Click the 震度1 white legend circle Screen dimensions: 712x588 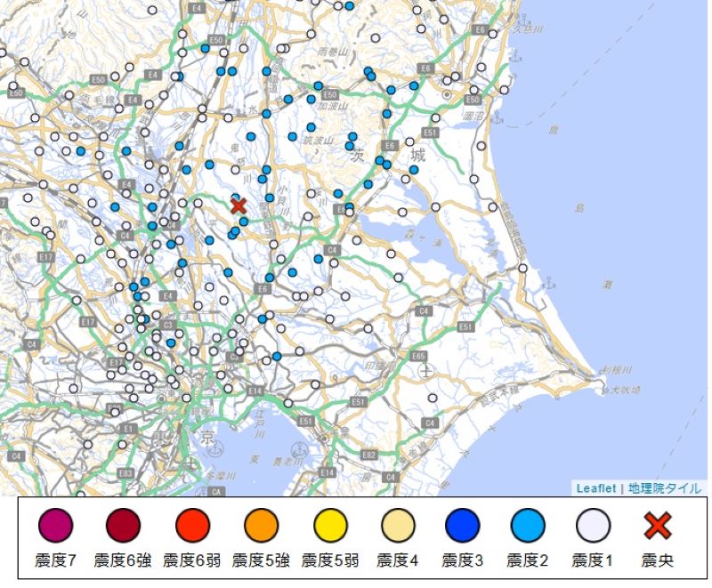(593, 527)
